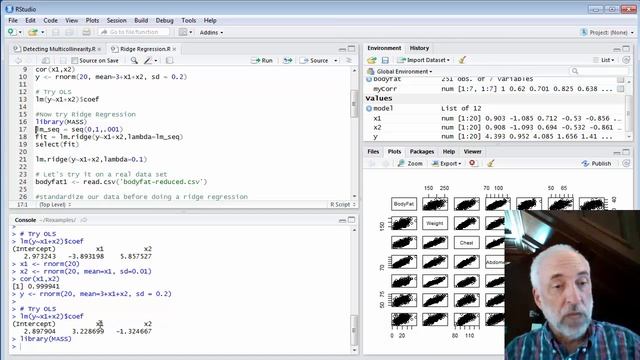Click the load workspace folder icon in Environment
This screenshot has width=640, height=360.
[x=371, y=60]
